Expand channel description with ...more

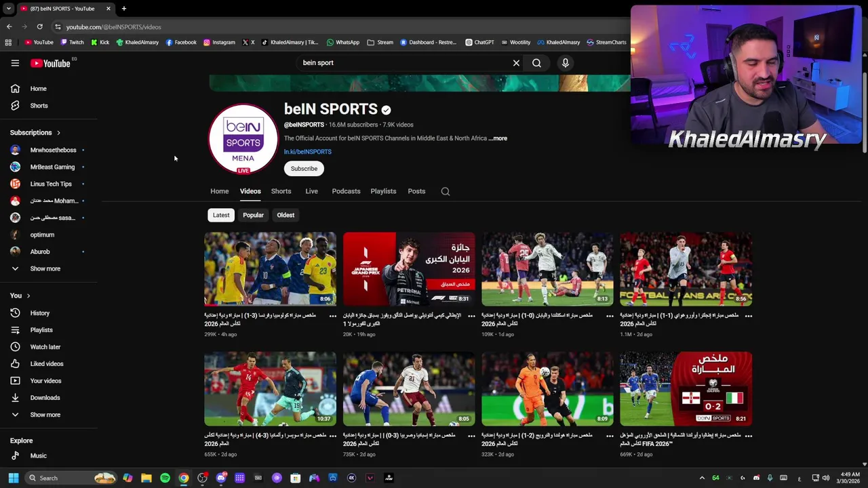[x=498, y=138]
